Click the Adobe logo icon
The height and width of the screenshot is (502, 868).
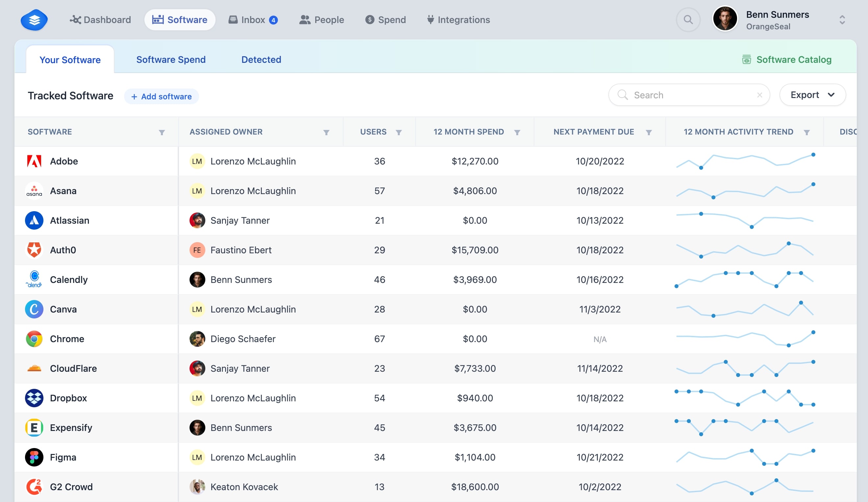click(x=34, y=161)
